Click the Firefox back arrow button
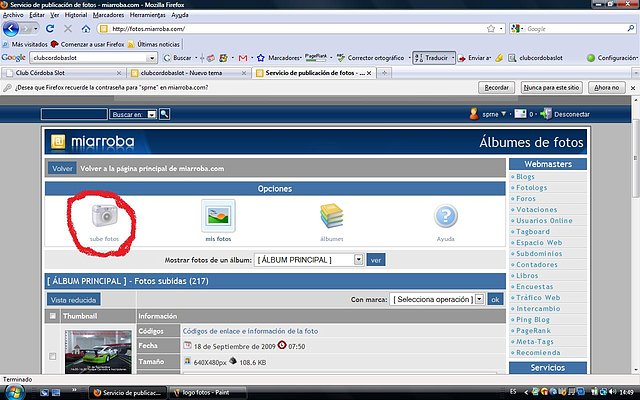The image size is (640, 400). tap(11, 29)
